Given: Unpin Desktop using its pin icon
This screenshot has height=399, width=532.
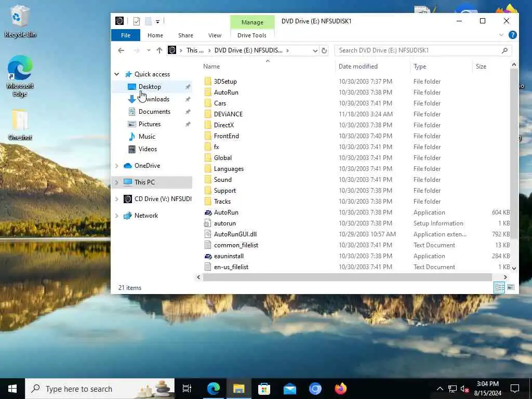Looking at the screenshot, I should (188, 87).
